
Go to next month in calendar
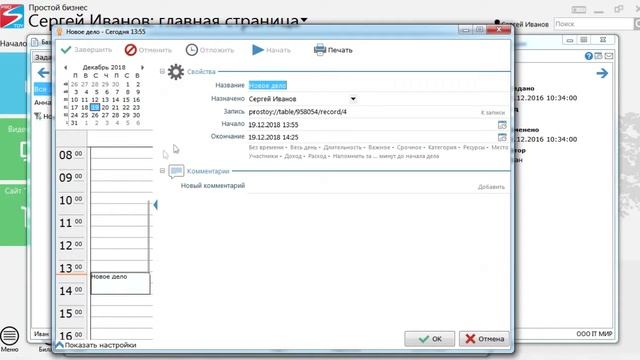pyautogui.click(x=142, y=67)
